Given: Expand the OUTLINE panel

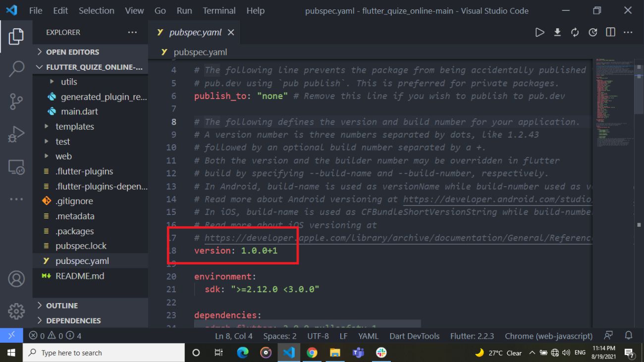Looking at the screenshot, I should click(x=61, y=306).
